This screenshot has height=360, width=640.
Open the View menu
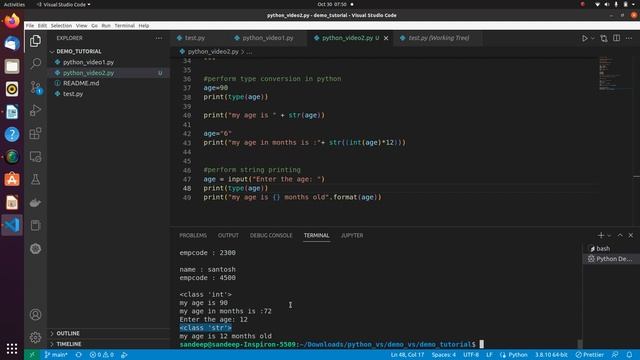click(x=82, y=25)
